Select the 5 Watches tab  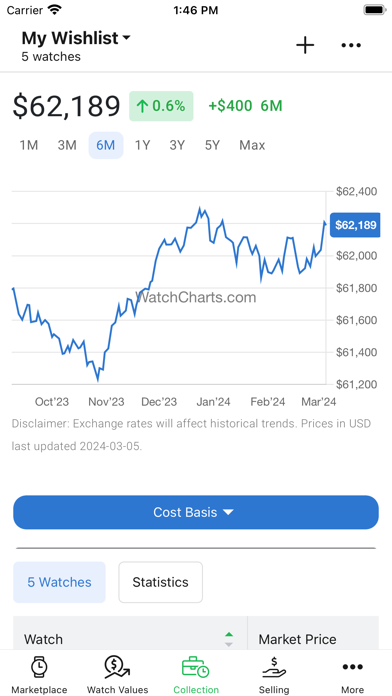[x=59, y=582]
